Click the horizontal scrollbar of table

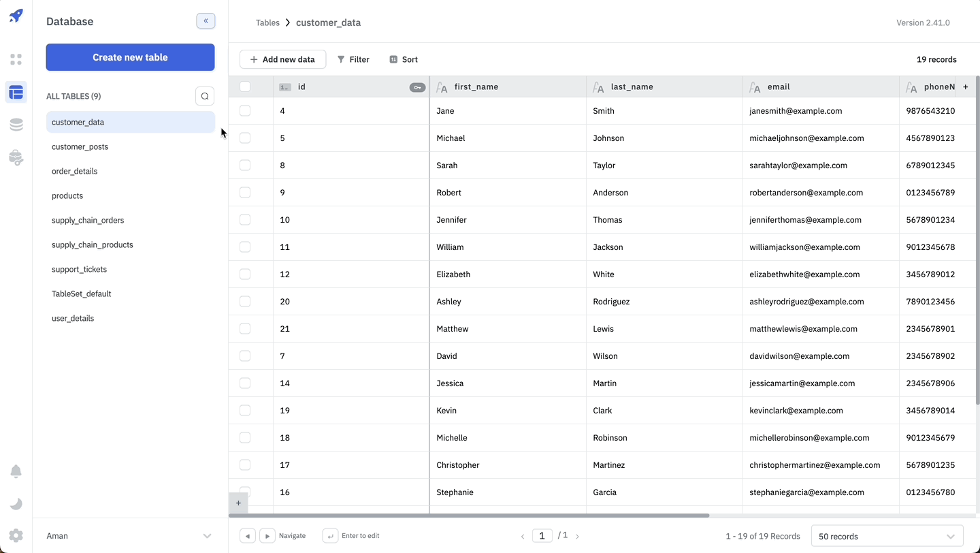pyautogui.click(x=476, y=516)
